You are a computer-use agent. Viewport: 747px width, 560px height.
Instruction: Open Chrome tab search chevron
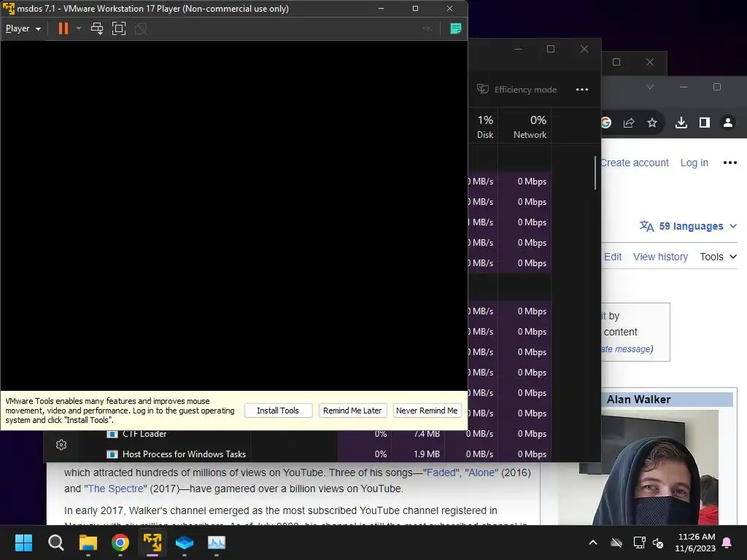pyautogui.click(x=649, y=87)
